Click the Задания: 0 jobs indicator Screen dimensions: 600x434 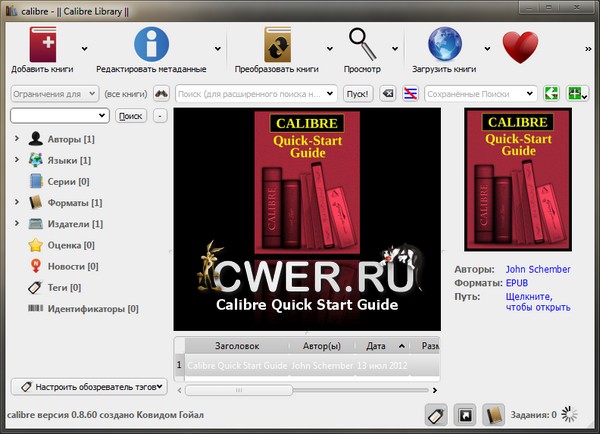533,414
